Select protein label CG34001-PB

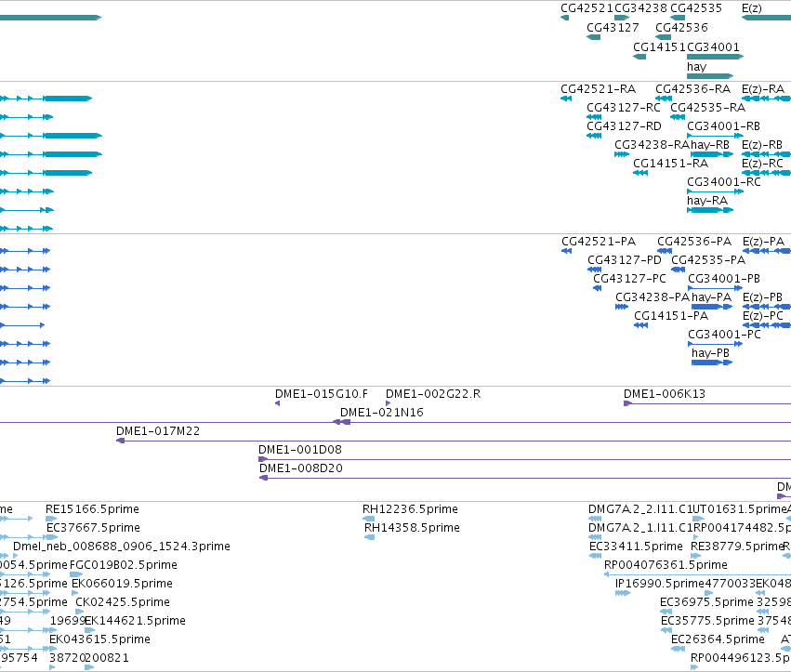(724, 279)
